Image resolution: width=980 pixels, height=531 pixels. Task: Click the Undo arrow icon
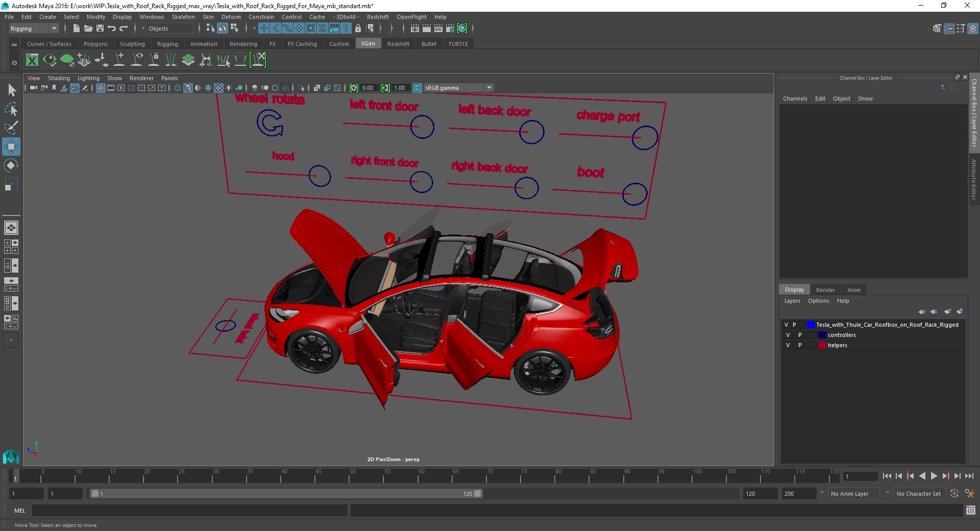(112, 29)
